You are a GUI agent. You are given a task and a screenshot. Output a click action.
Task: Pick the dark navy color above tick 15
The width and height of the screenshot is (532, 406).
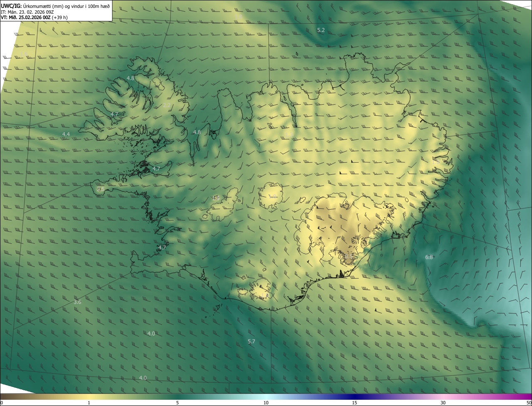point(355,396)
